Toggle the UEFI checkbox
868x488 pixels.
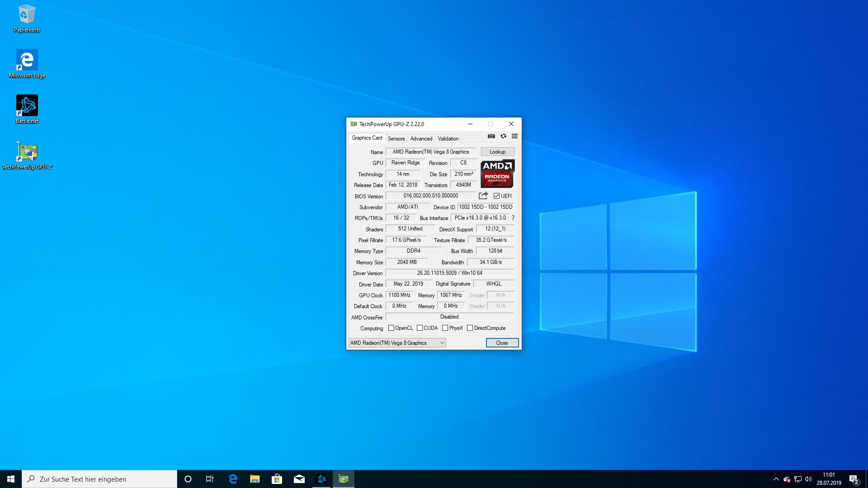coord(496,196)
